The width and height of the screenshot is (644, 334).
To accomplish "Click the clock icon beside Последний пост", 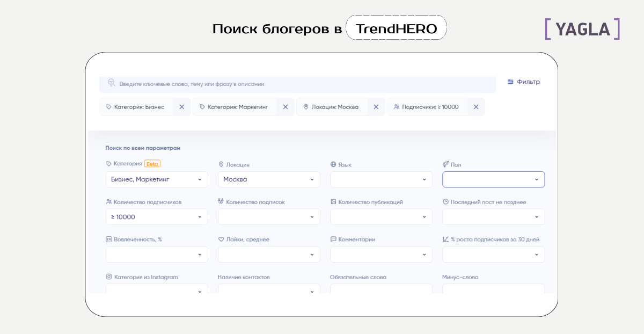I will tap(445, 202).
